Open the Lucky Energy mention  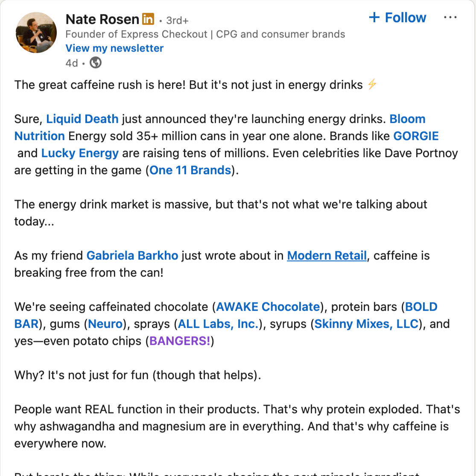click(x=80, y=153)
